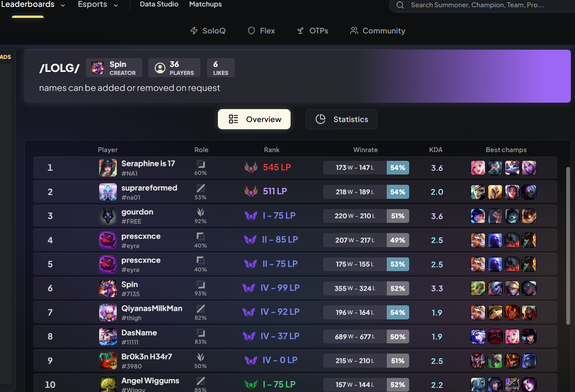Click the IV - 0 LP rank text
The height and width of the screenshot is (392, 575).
(280, 360)
